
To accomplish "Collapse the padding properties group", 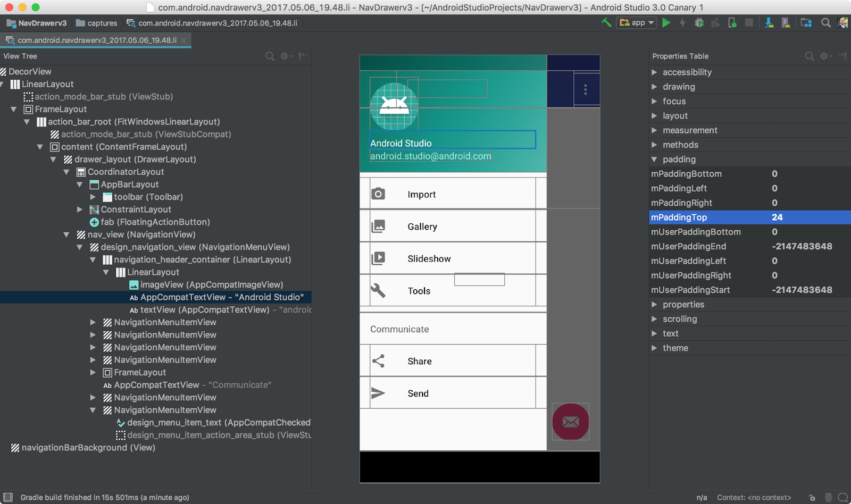I will [655, 159].
